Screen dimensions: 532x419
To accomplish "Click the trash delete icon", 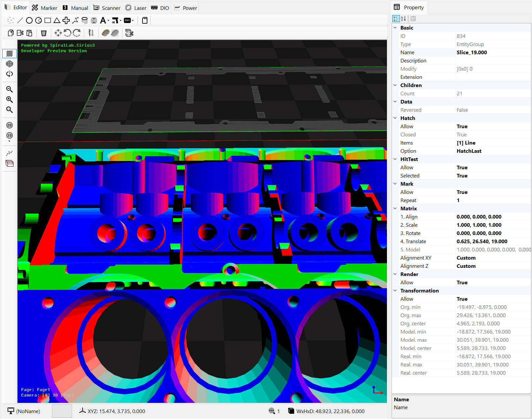I will pos(44,33).
